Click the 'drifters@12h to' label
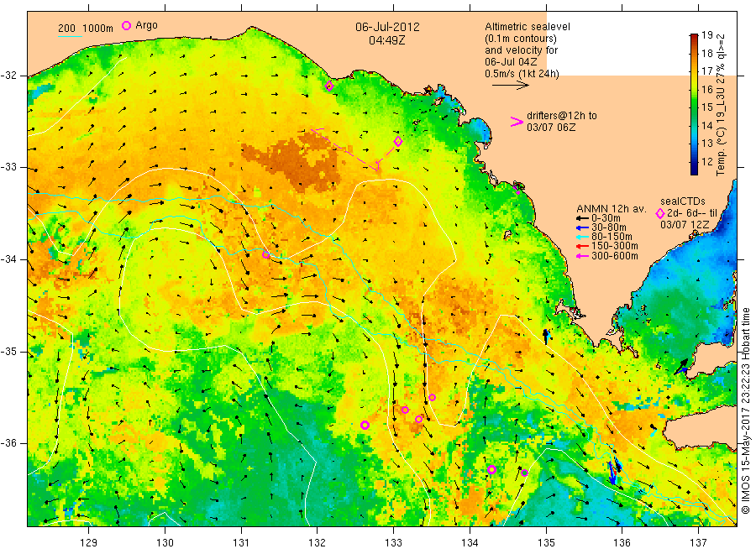 click(x=562, y=116)
